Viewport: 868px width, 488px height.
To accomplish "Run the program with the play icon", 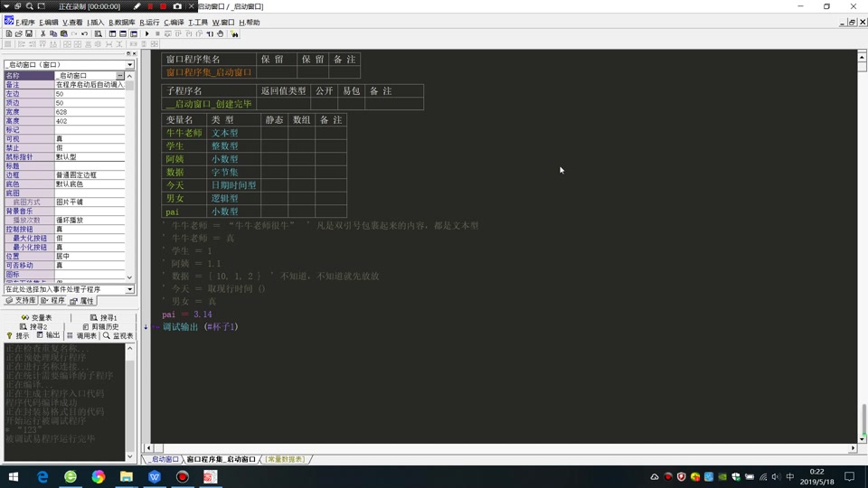I will click(146, 33).
